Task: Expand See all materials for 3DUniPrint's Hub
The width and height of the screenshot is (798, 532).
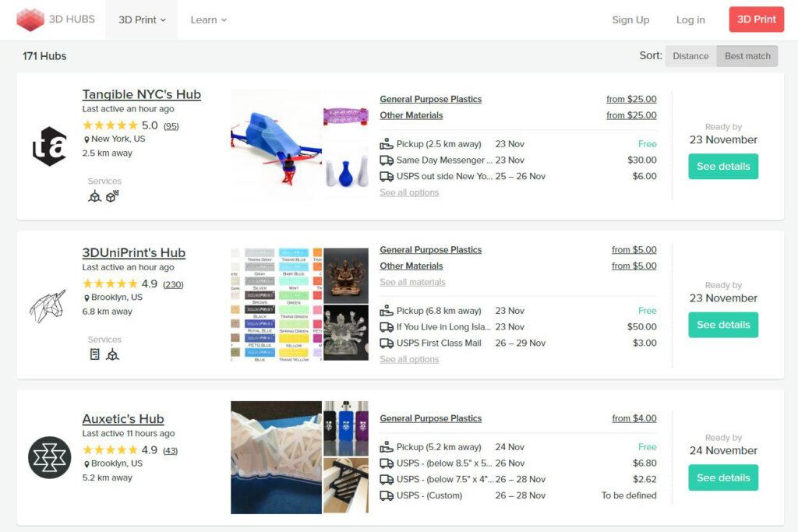Action: tap(412, 282)
